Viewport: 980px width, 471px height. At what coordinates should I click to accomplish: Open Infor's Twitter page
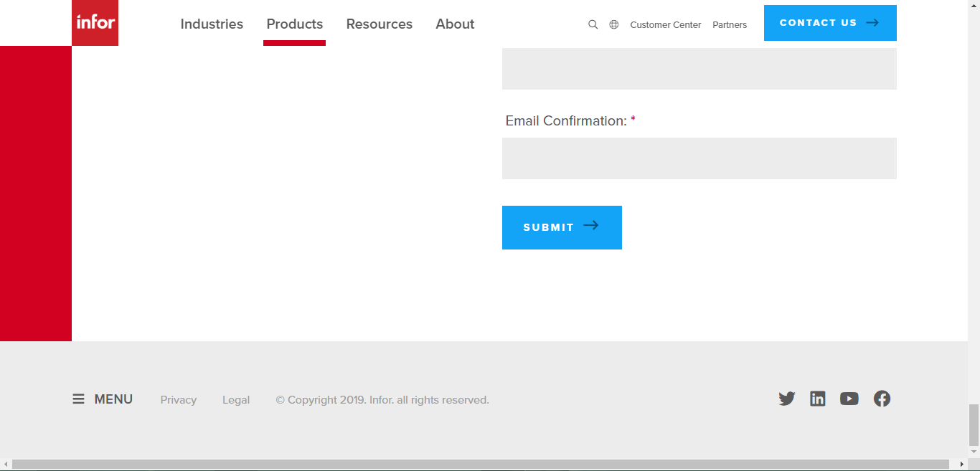pyautogui.click(x=786, y=399)
